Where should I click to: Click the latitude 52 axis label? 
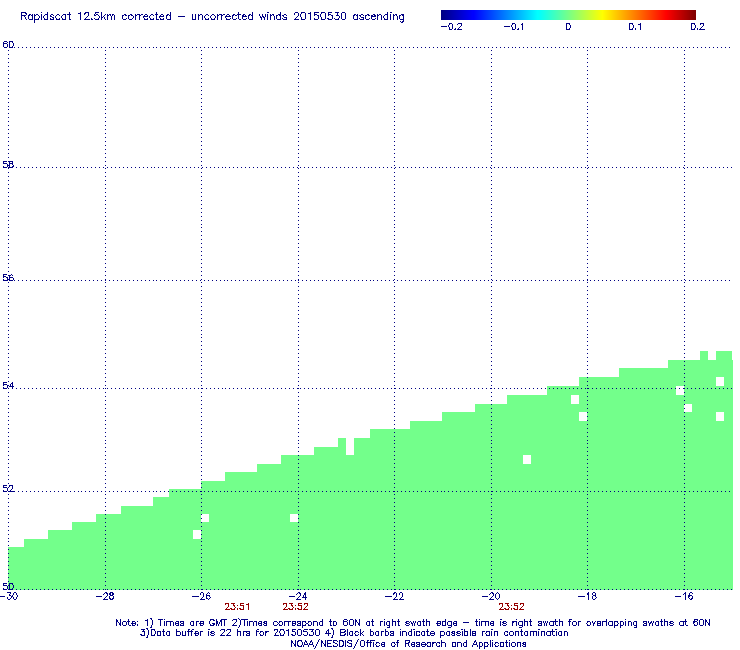pyautogui.click(x=8, y=489)
